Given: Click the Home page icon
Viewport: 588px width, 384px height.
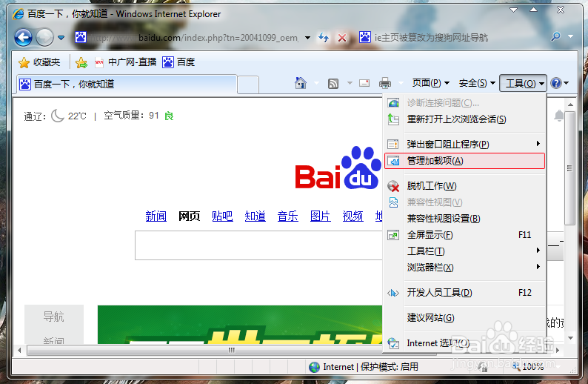Looking at the screenshot, I should pos(301,83).
